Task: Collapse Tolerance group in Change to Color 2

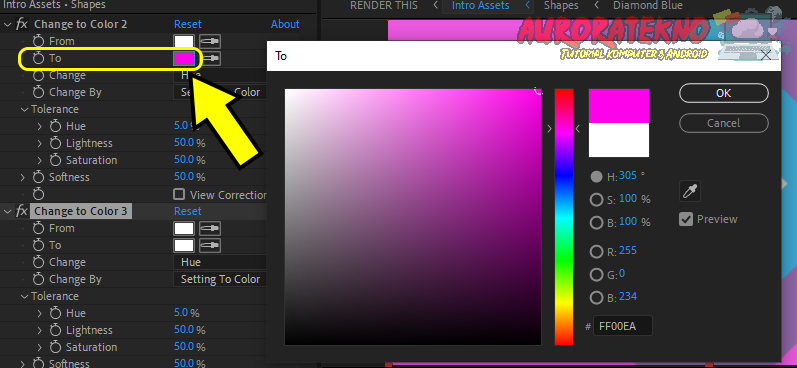Action: click(x=24, y=109)
